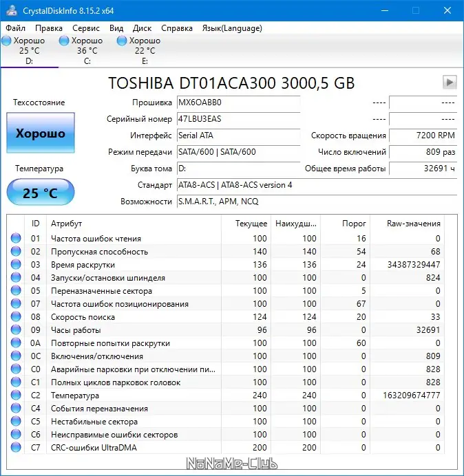Click the Raw-значения column header
464x476 pixels.
pos(407,224)
